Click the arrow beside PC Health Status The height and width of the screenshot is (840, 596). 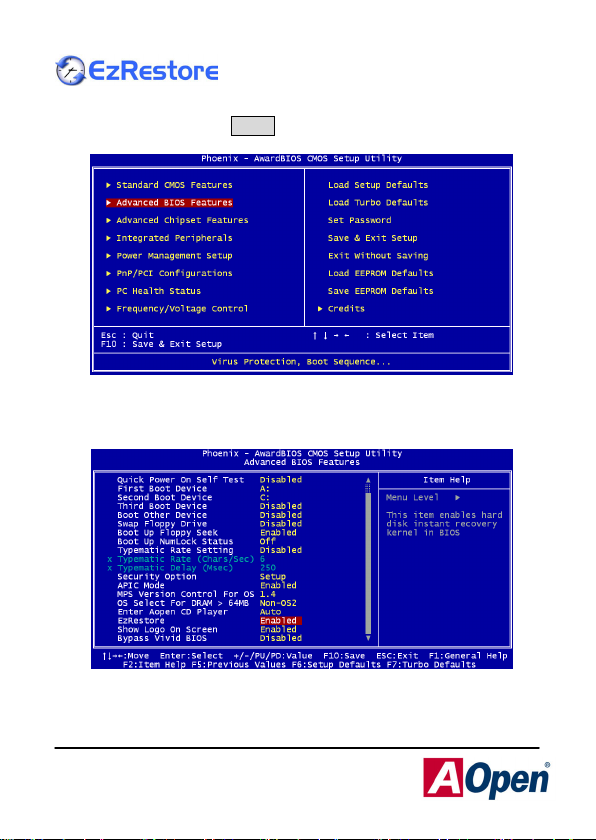coord(109,291)
